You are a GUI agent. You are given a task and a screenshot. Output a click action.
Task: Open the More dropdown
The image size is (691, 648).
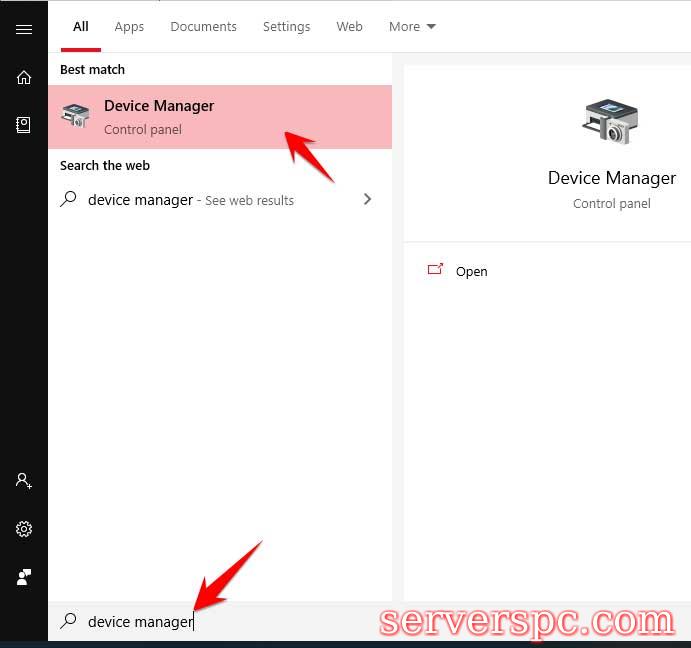(412, 27)
